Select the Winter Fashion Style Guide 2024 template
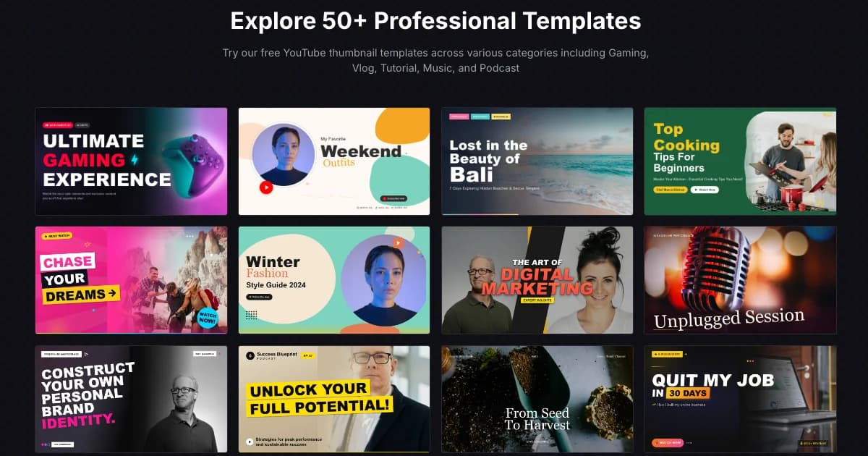Image resolution: width=868 pixels, height=456 pixels. point(334,280)
